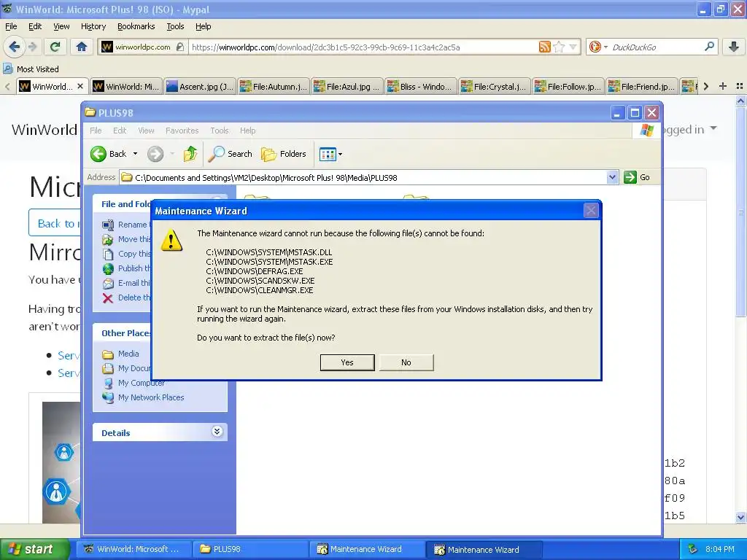Open the Windows Start button
Viewport: 747px width, 560px height.
pos(34,550)
